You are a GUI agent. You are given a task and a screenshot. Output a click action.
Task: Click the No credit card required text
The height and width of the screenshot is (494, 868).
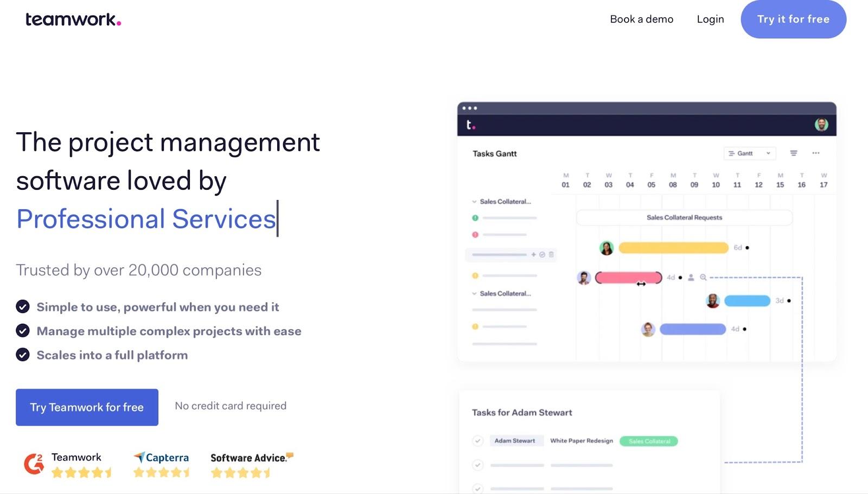tap(231, 406)
